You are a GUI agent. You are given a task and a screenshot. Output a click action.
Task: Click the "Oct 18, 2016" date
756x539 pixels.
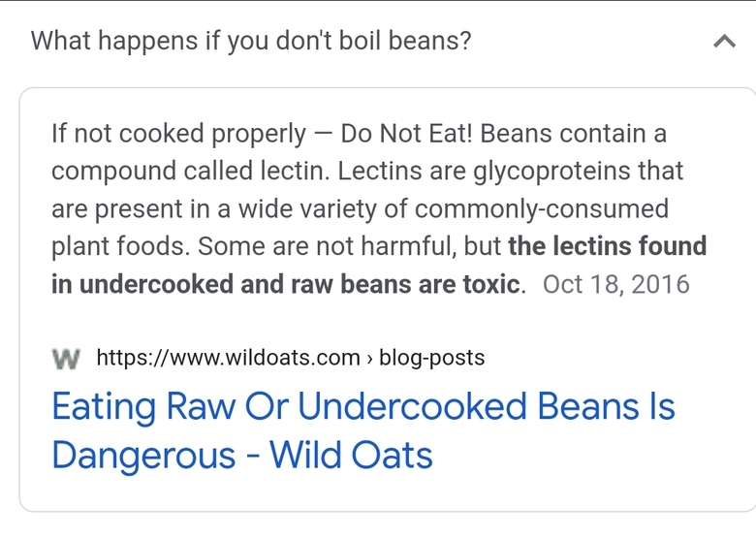point(616,284)
